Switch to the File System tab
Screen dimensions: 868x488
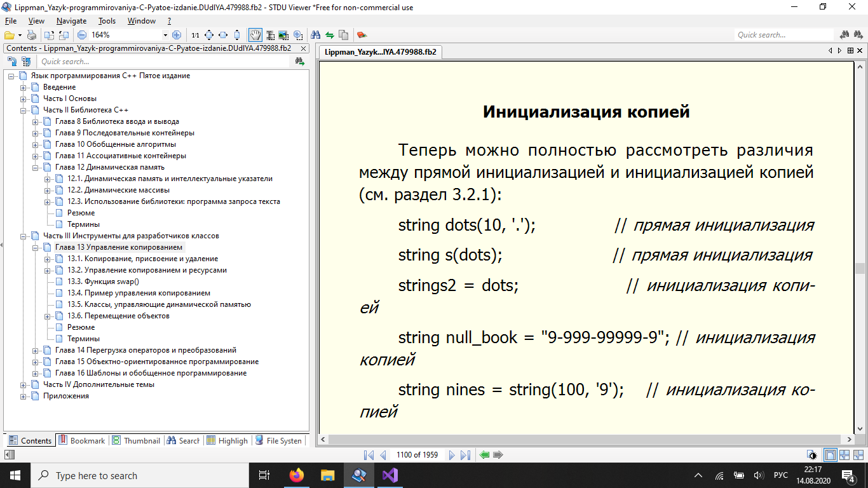[278, 440]
